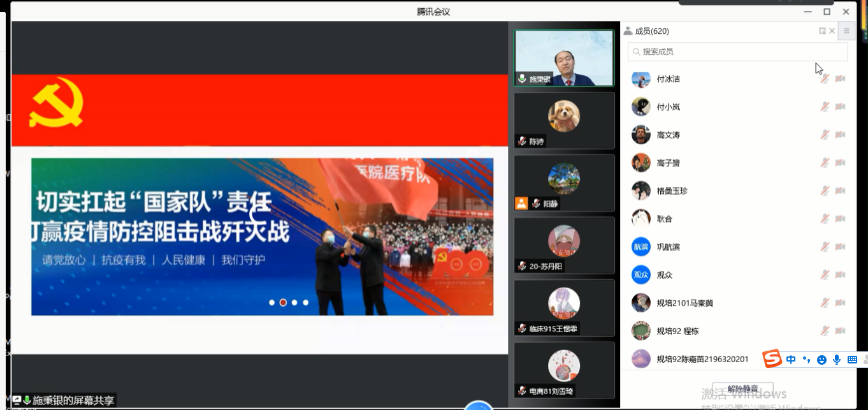Select member 格桑玉珍 in the list

pos(739,191)
